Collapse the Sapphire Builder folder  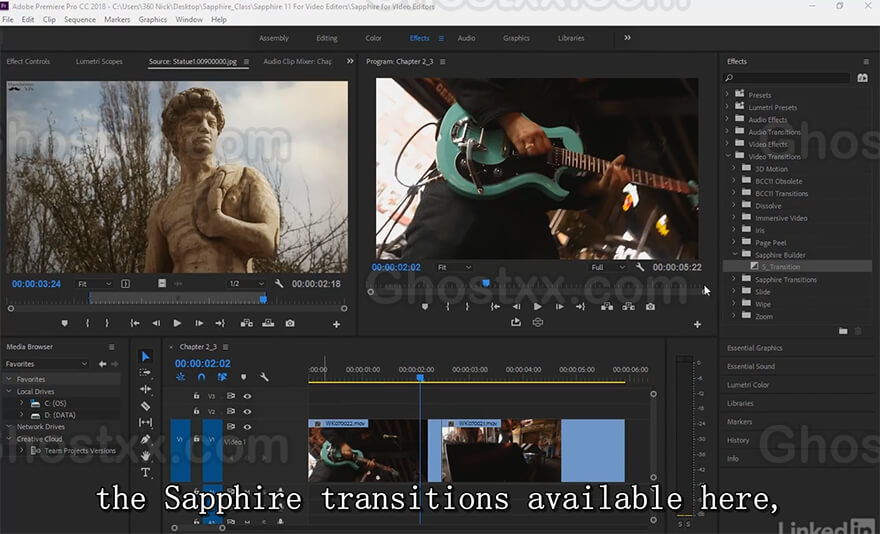[735, 254]
